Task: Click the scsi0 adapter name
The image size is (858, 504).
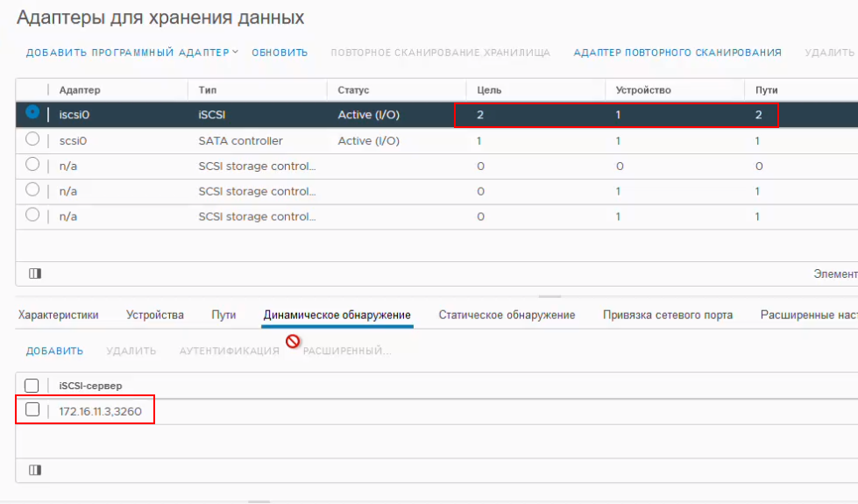Action: point(73,140)
